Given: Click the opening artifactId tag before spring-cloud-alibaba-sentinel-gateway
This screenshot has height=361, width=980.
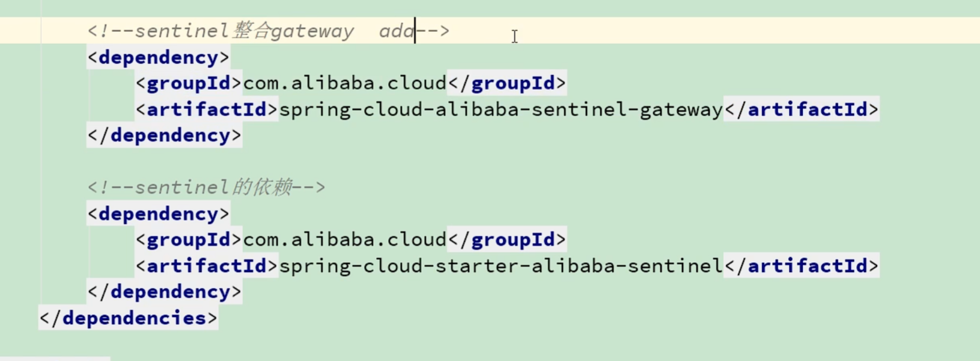Looking at the screenshot, I should (x=207, y=110).
